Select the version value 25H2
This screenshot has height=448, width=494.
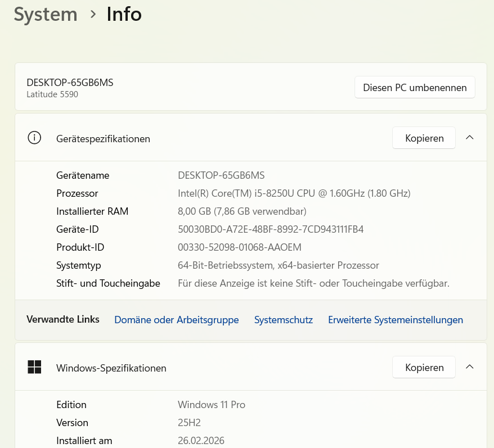pyautogui.click(x=189, y=423)
